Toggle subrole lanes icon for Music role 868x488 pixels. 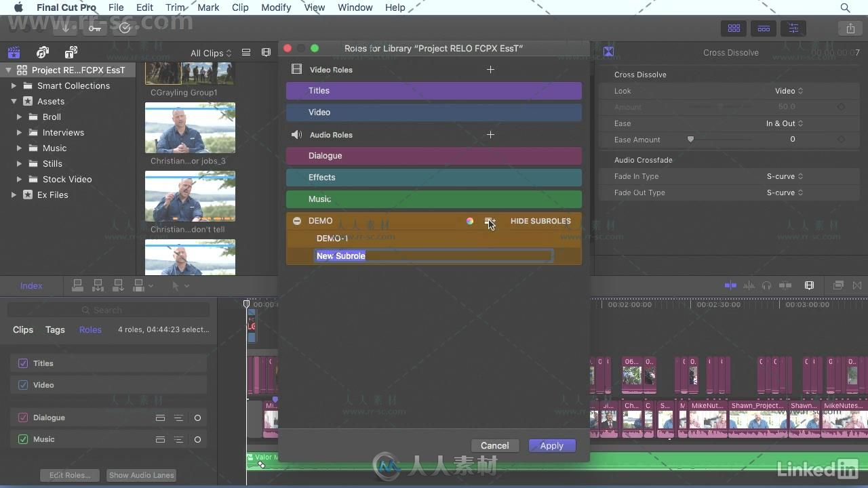(178, 439)
